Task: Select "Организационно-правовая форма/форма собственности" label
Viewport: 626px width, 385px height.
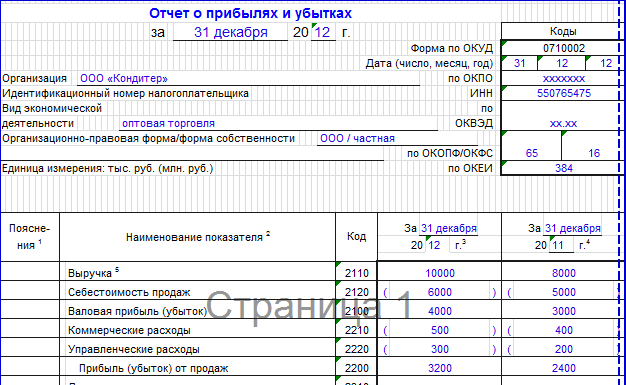Action: (x=148, y=139)
